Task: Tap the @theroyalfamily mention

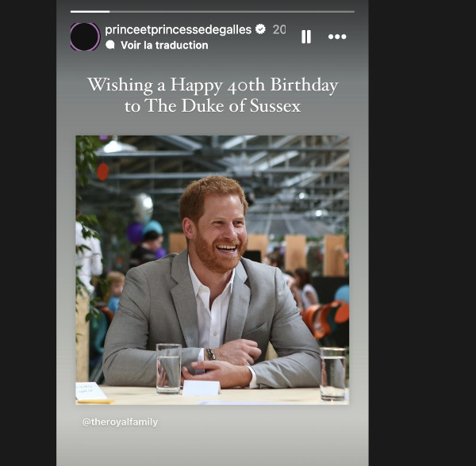Action: point(121,422)
